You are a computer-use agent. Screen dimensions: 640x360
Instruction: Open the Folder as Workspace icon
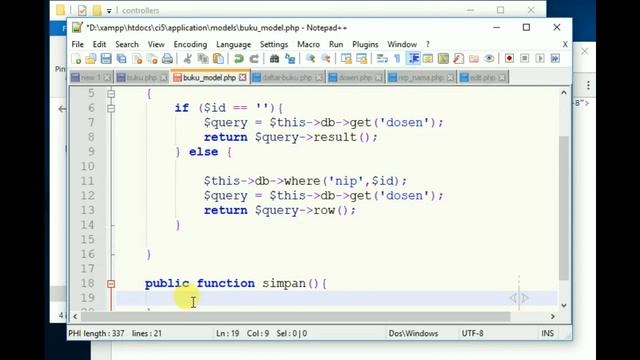[x=473, y=59]
